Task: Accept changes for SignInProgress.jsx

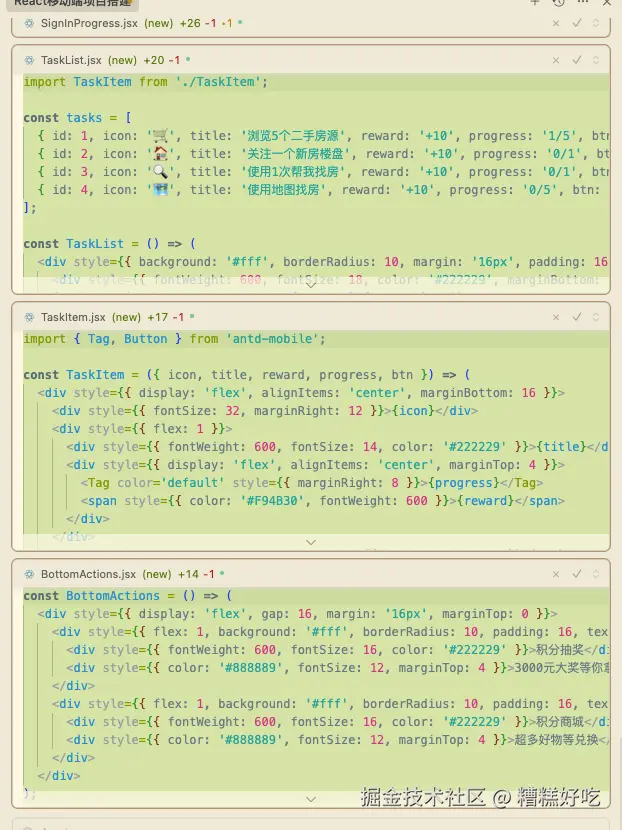Action: pos(577,23)
